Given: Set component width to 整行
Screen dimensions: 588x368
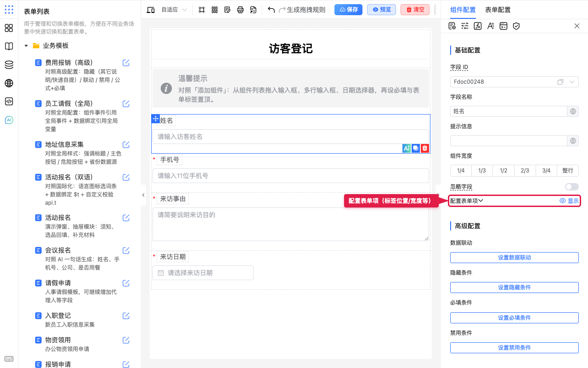Looking at the screenshot, I should coord(568,171).
